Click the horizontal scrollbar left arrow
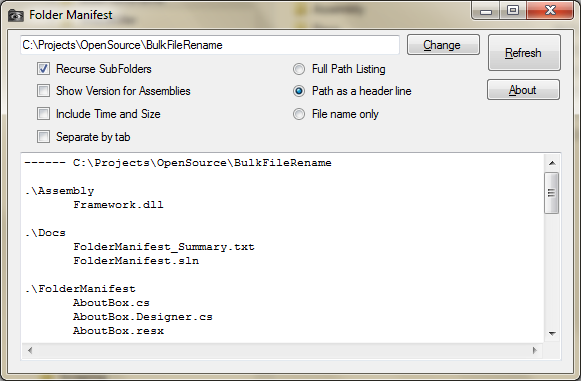 (x=30, y=350)
